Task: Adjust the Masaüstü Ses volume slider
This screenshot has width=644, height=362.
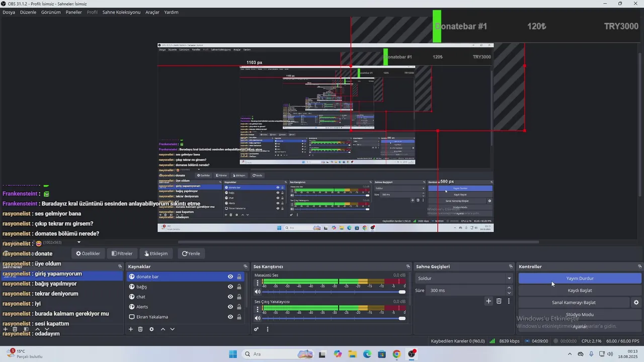Action: tap(334, 292)
